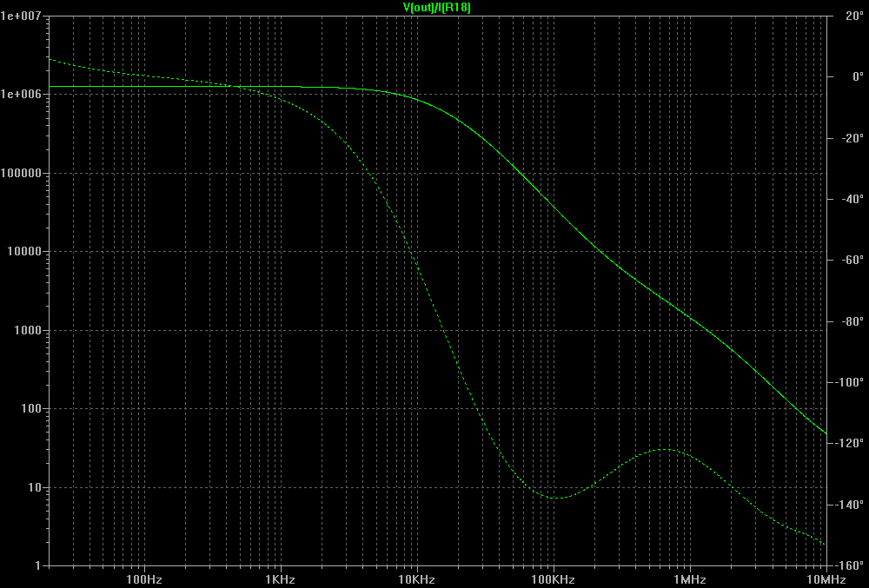The height and width of the screenshot is (588, 869).
Task: Click the 10 magnitude axis label
Action: point(34,487)
